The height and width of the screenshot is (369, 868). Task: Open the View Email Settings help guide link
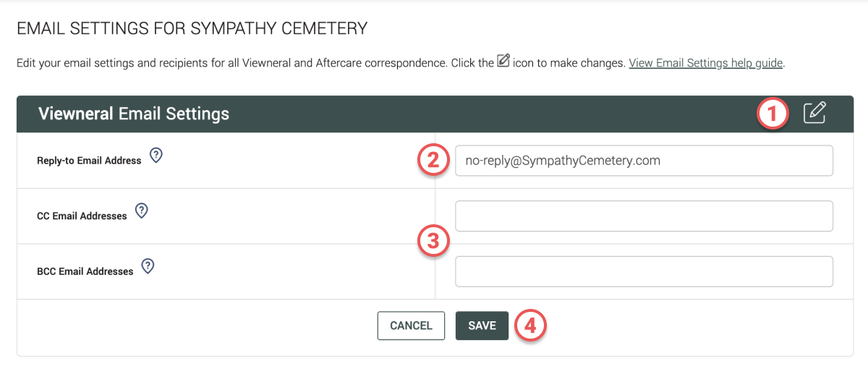(706, 63)
